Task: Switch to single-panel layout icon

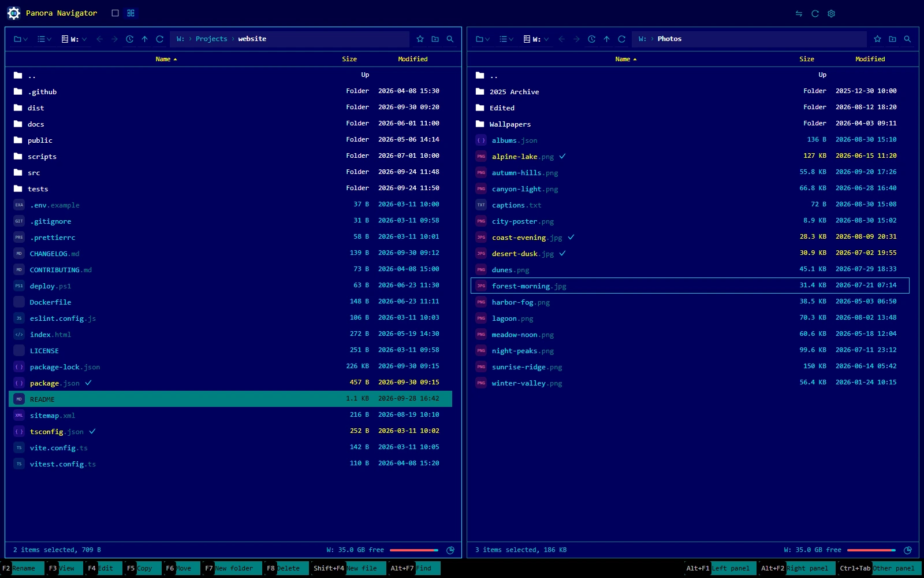Action: (115, 13)
